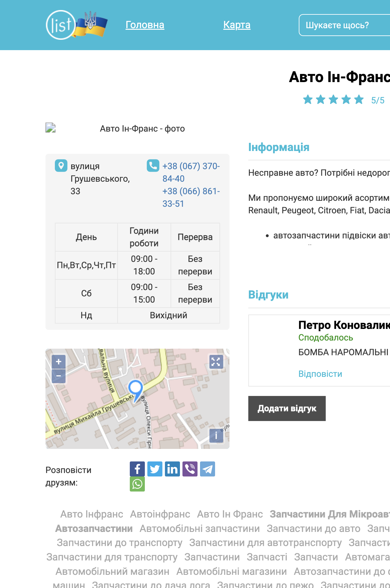
Task: Click the phone icon beside phone numbers
Action: point(153,166)
